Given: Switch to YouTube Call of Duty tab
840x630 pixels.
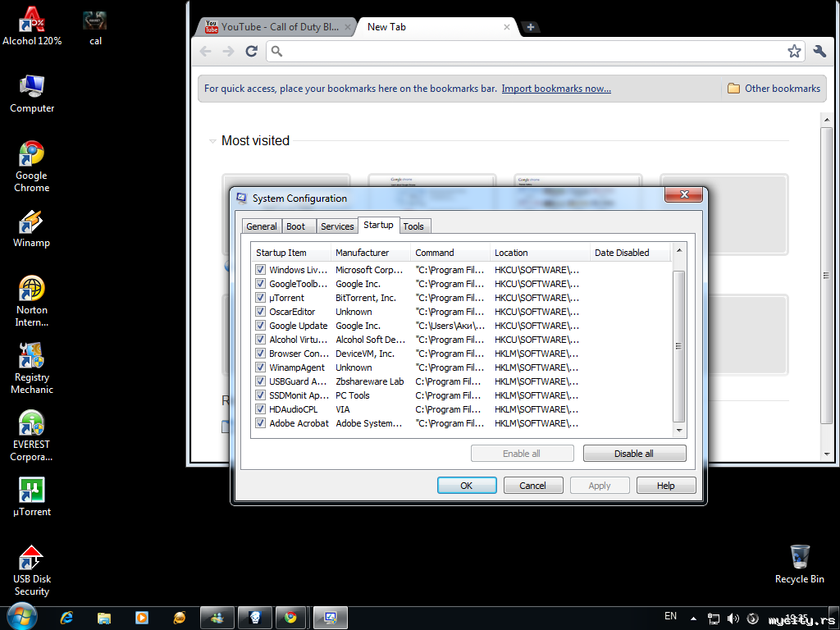Looking at the screenshot, I should click(277, 27).
